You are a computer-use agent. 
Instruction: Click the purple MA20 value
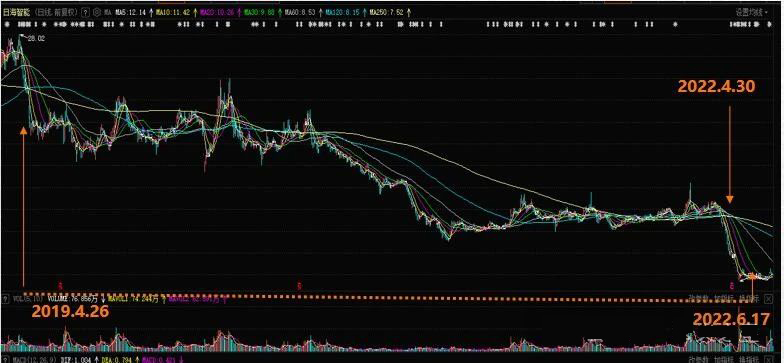[218, 12]
